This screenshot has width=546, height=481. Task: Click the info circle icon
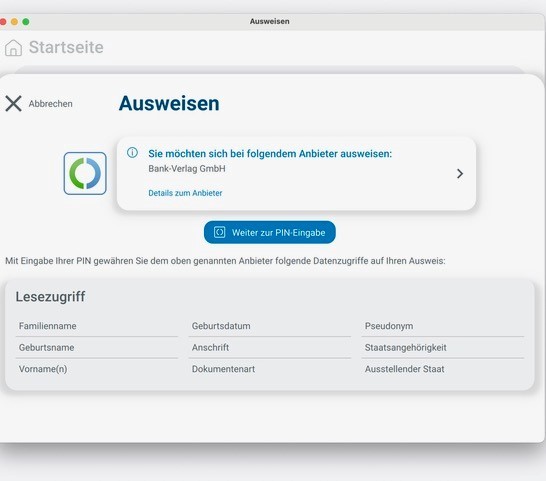point(132,153)
